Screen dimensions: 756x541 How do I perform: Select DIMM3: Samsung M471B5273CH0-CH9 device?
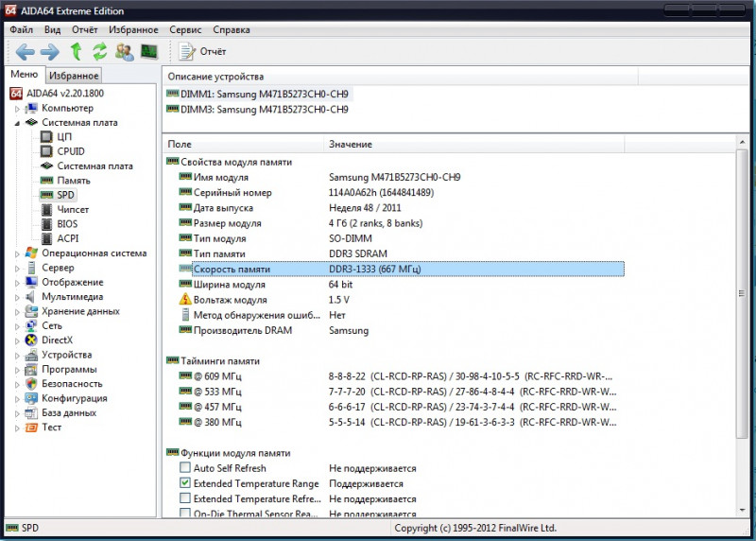257,110
